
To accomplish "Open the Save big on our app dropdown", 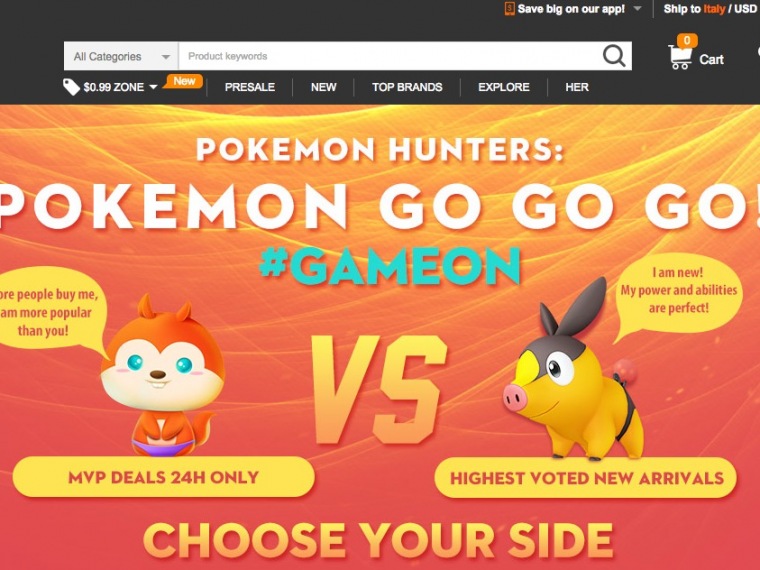I will (x=637, y=9).
